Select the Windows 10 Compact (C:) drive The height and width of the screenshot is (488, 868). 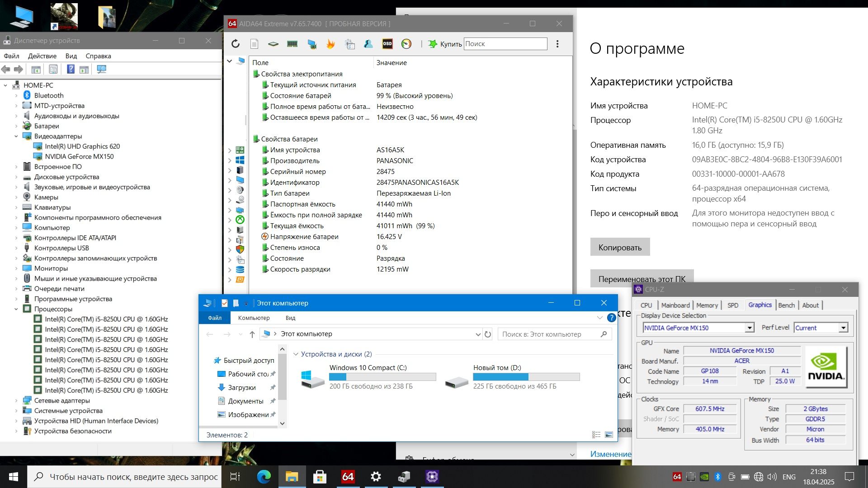tap(368, 377)
